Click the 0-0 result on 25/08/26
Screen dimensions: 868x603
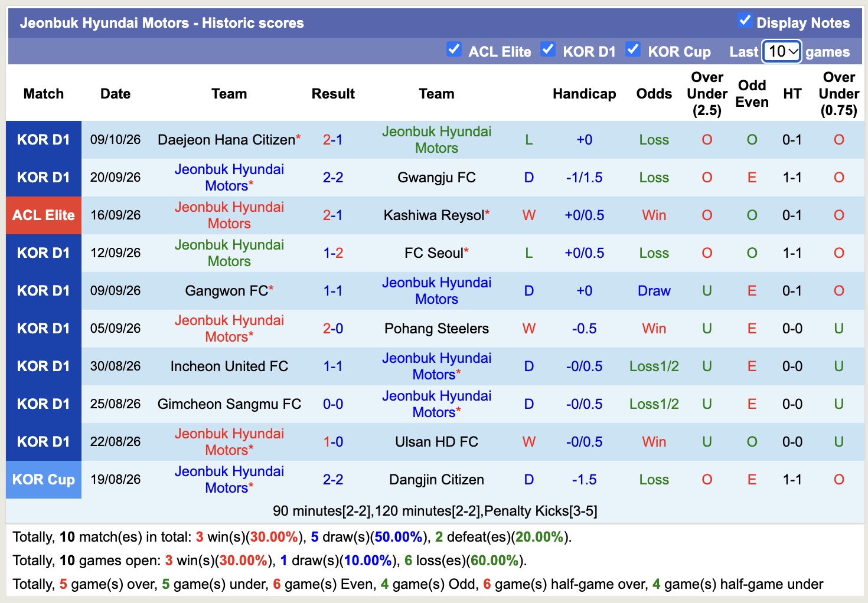pyautogui.click(x=333, y=404)
